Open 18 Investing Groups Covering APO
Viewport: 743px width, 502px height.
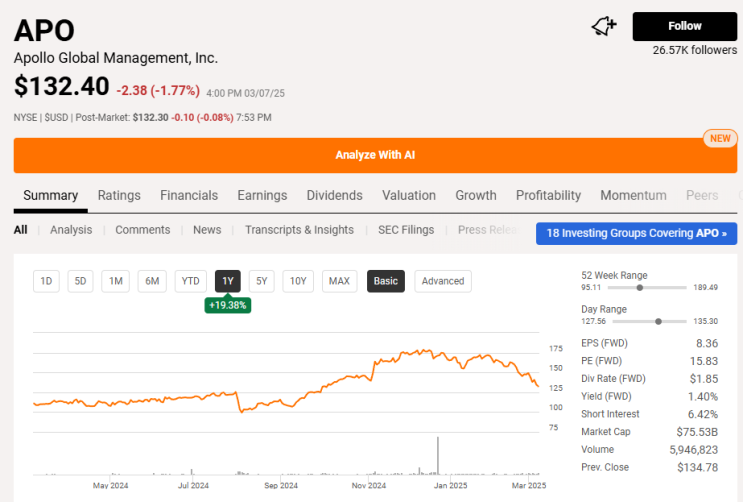[x=636, y=233]
